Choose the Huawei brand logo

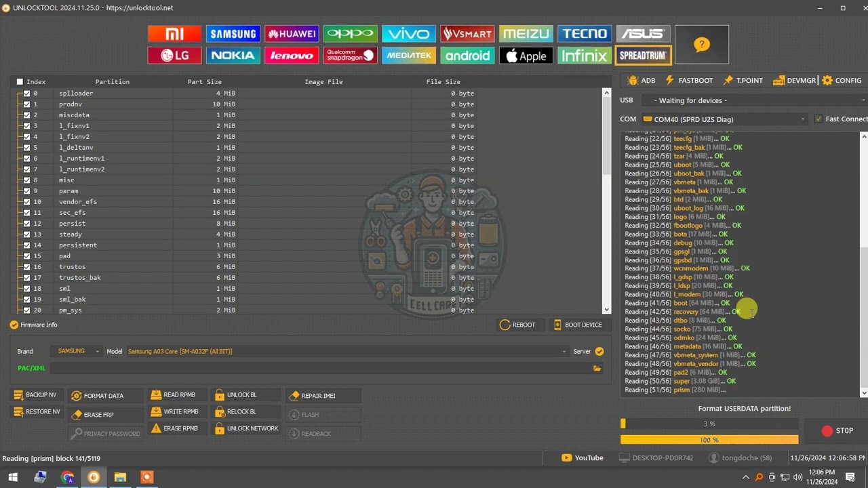pyautogui.click(x=292, y=34)
